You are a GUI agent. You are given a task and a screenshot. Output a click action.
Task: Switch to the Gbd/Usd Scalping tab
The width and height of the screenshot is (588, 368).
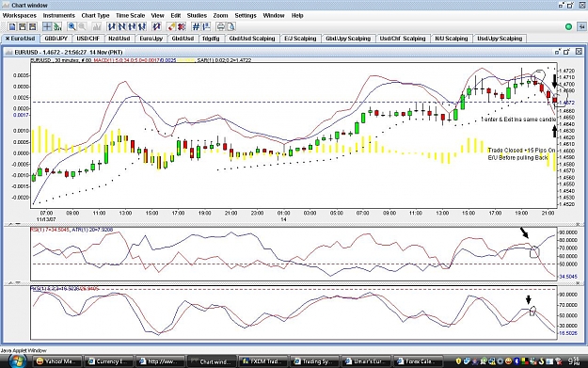tap(252, 39)
